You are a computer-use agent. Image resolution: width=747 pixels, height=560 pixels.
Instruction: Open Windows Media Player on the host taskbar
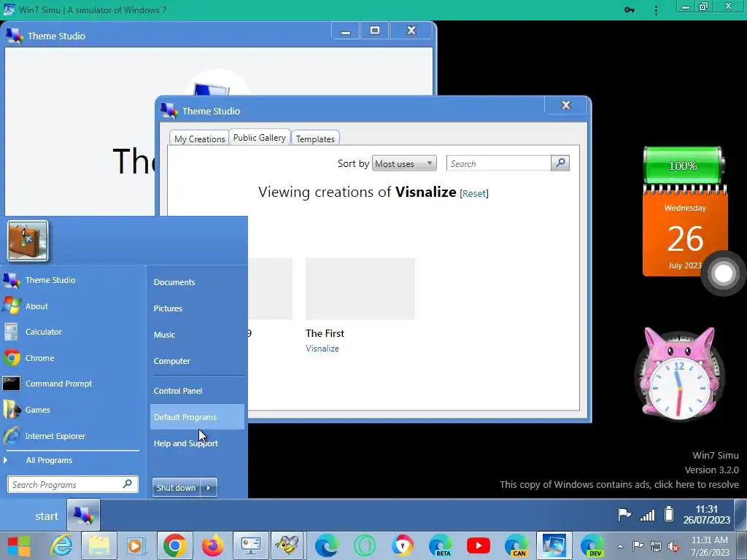coord(136,545)
